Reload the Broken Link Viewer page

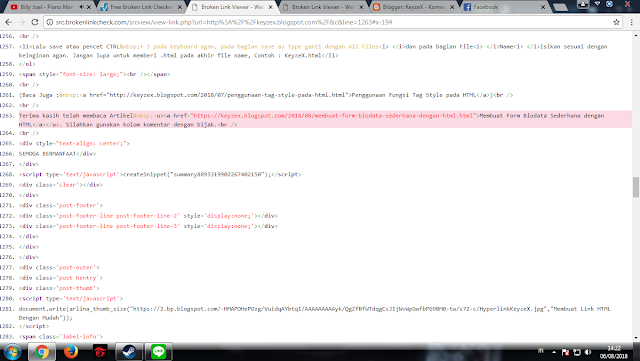35,22
